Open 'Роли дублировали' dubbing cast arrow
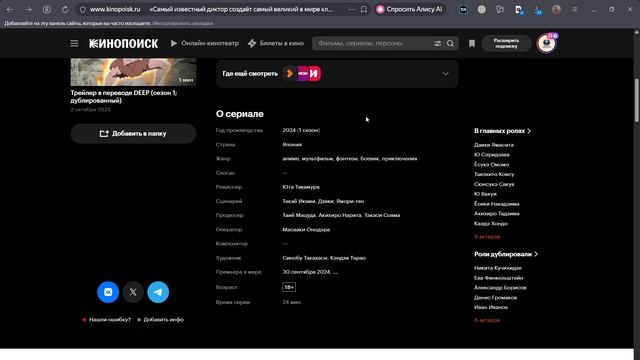 point(536,254)
